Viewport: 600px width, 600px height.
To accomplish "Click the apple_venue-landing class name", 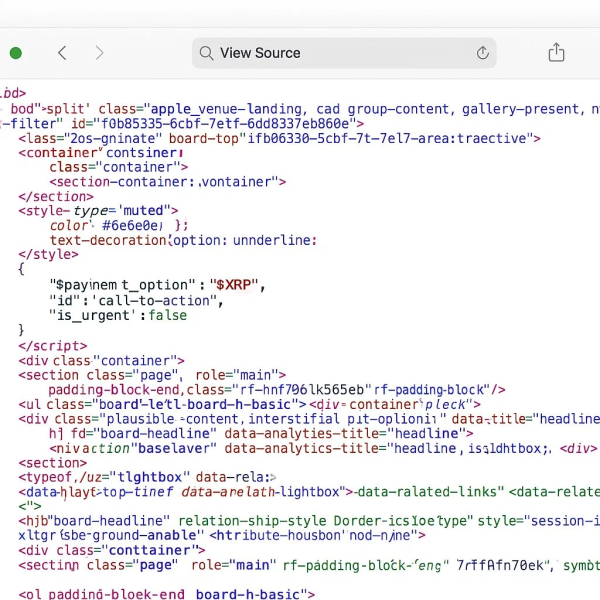I will click(x=226, y=109).
